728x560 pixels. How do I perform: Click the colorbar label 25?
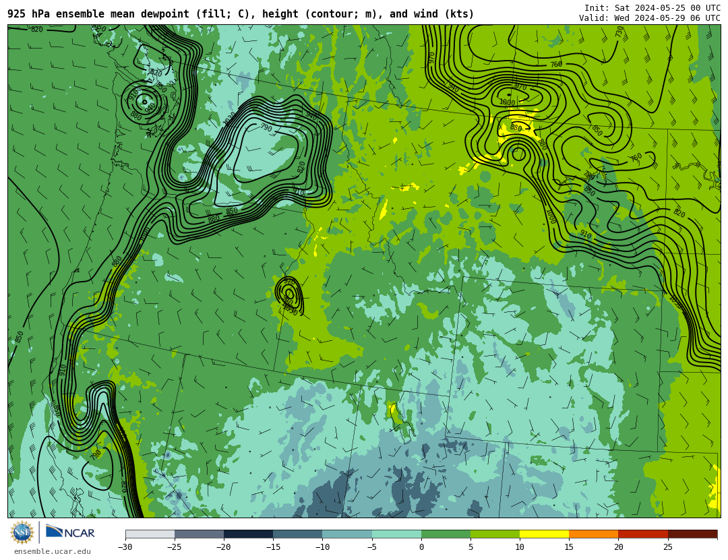667,547
